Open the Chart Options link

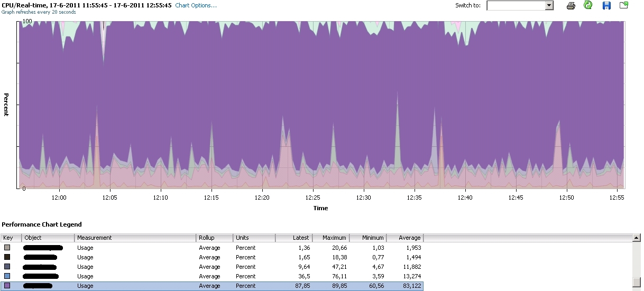point(196,5)
